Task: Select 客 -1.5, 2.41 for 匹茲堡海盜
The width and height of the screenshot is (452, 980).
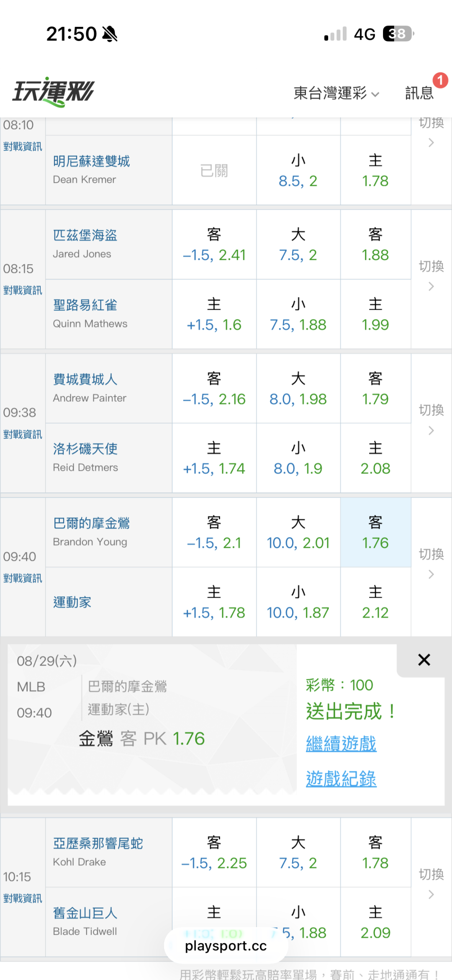Action: click(214, 244)
